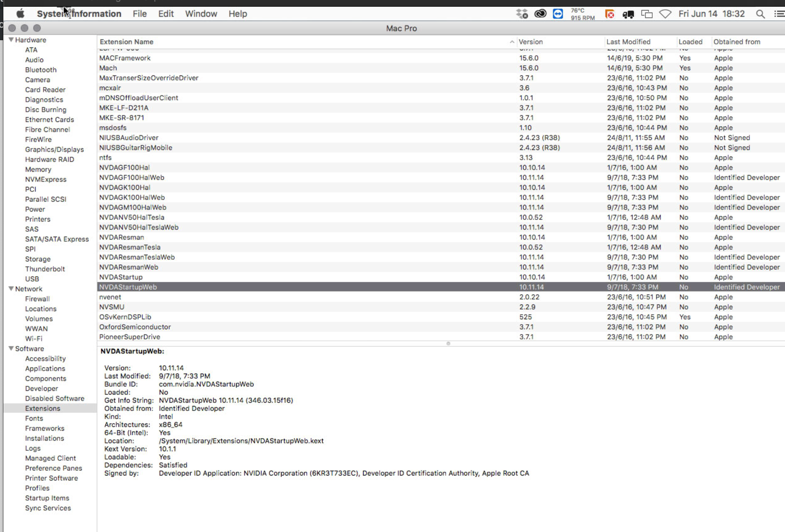785x532 pixels.
Task: Collapse the Network section triangle
Action: coord(11,289)
